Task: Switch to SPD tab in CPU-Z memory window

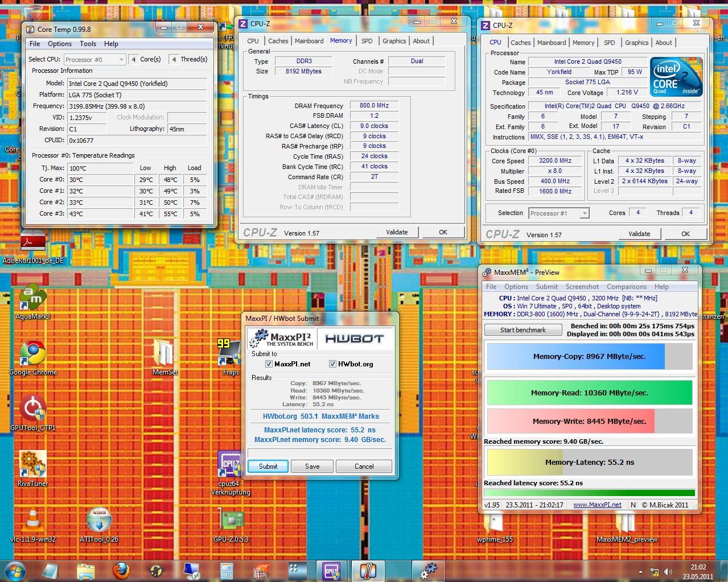Action: coord(367,41)
